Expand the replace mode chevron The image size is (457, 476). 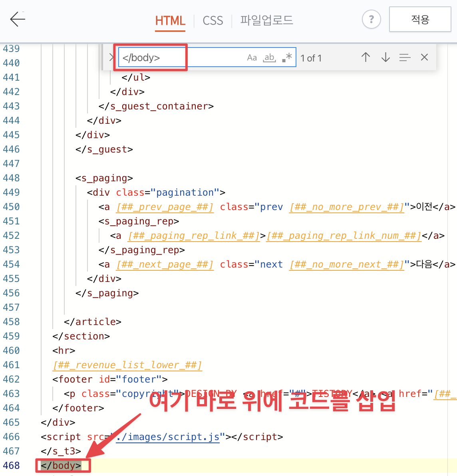pos(111,58)
